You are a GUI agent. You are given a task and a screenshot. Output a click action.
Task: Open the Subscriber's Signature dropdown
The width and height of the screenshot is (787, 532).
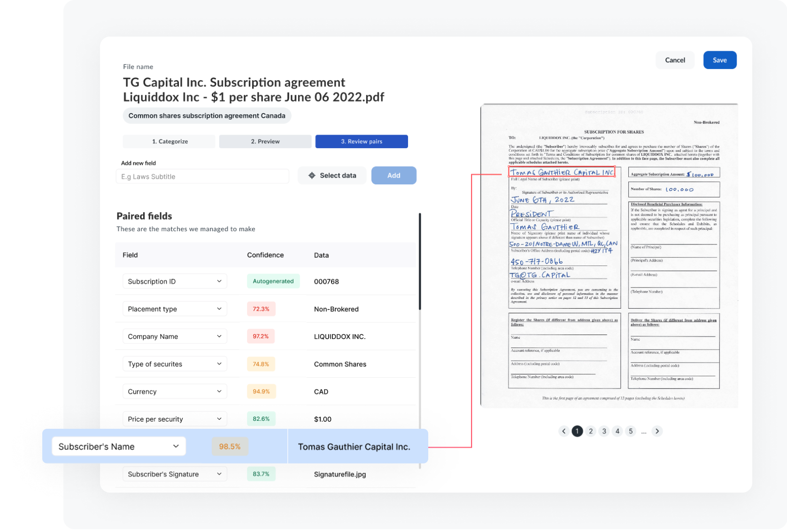point(175,474)
